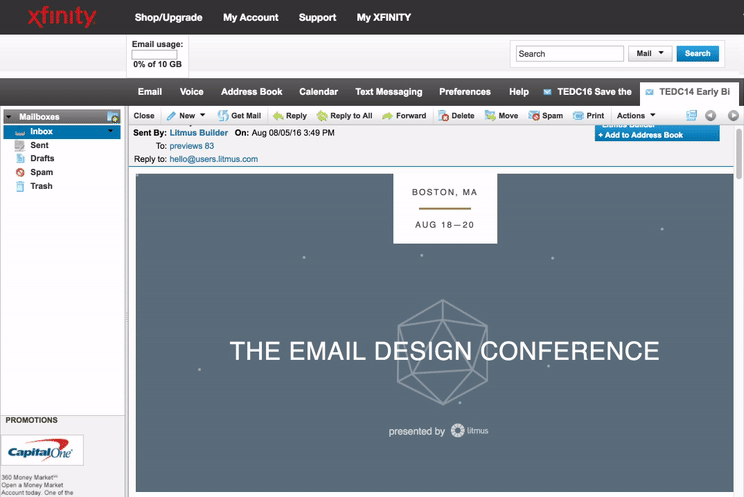Image resolution: width=744 pixels, height=497 pixels.
Task: Click the Capital One promotion logo
Action: tap(42, 450)
